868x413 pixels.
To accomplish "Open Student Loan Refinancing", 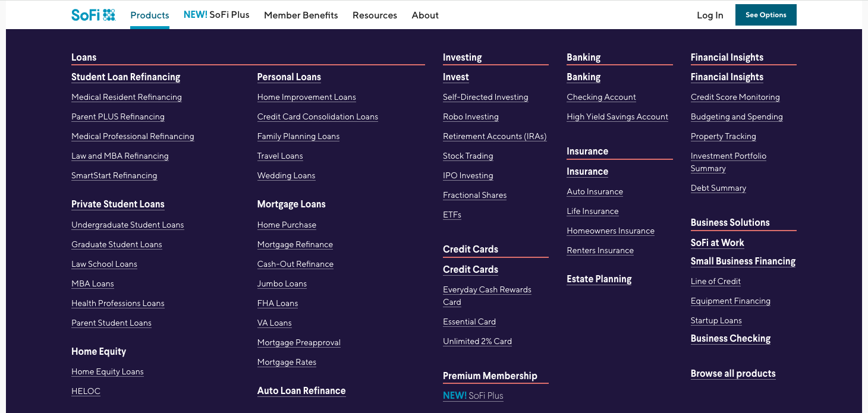I will [x=125, y=77].
